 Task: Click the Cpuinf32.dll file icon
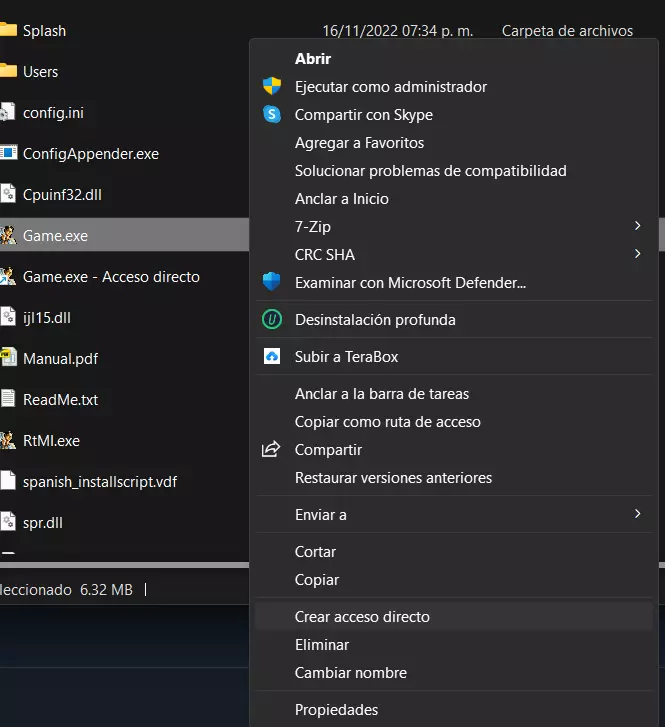coord(7,194)
